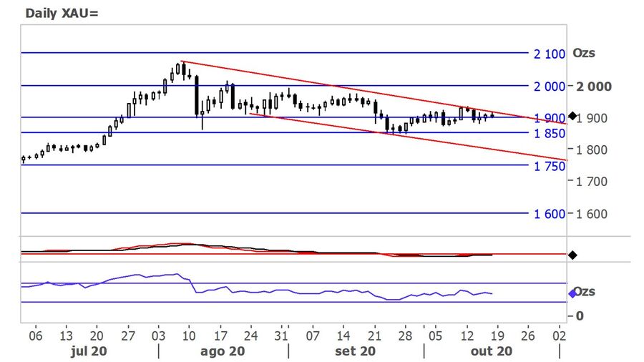Click date label 03 on the time axis
This screenshot has height=362, width=644.
[158, 336]
